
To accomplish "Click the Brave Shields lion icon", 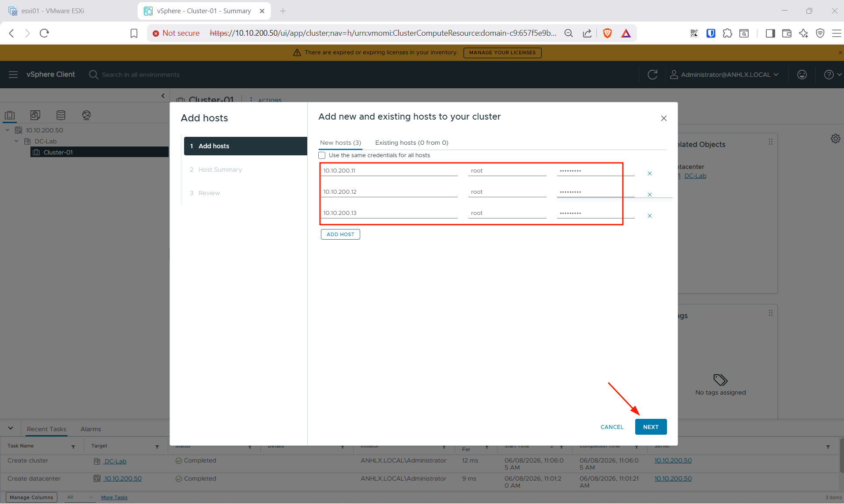I will (607, 33).
